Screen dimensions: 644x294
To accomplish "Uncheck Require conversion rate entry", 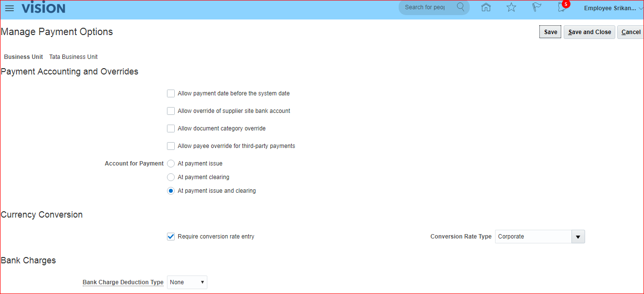I will coord(171,237).
